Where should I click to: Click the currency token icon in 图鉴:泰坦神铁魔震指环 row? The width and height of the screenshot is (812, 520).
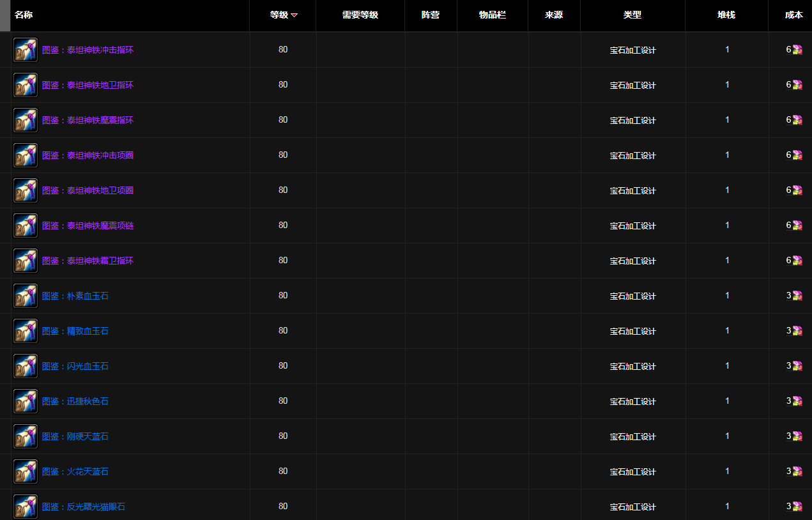[x=797, y=120]
